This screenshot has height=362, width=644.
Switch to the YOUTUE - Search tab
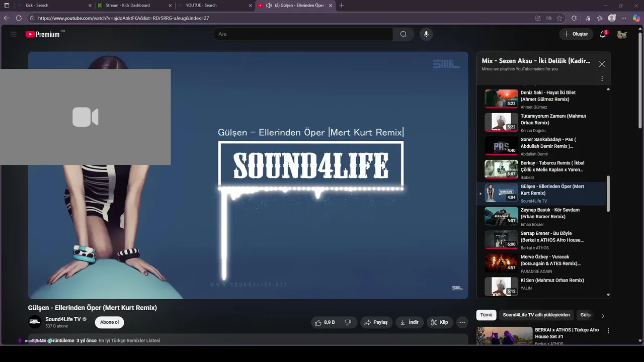(214, 5)
